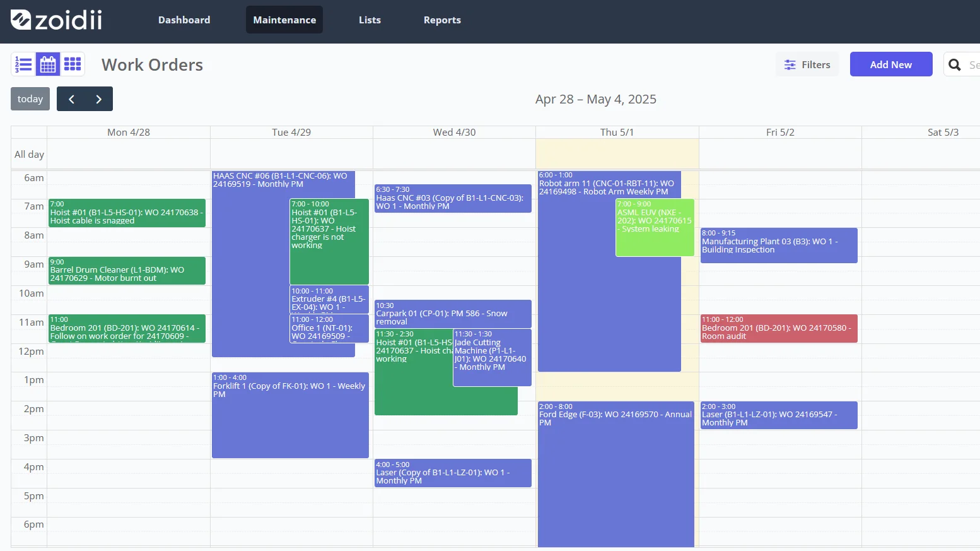The width and height of the screenshot is (980, 551).
Task: Open the Maintenance tab
Action: click(x=284, y=20)
